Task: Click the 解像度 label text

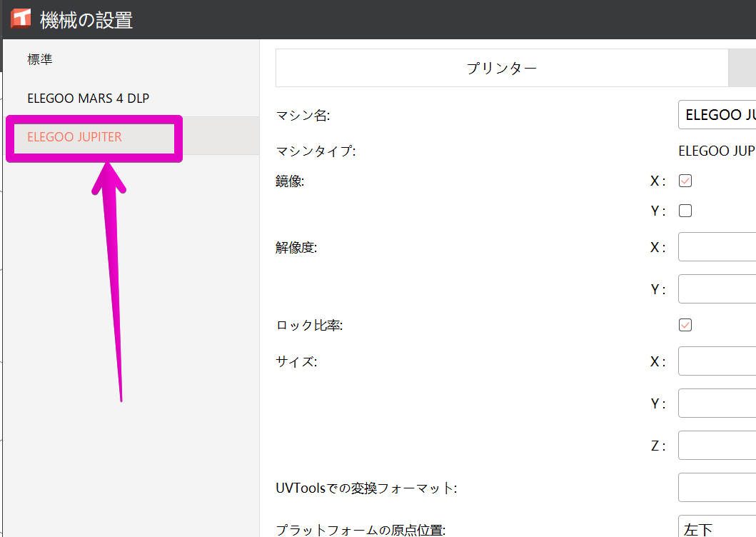Action: pos(296,248)
